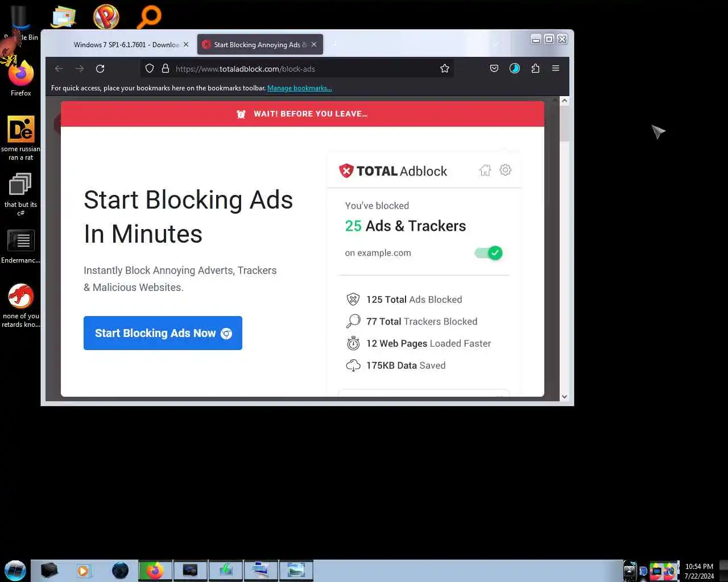The image size is (728, 582).
Task: Open the Firefox hamburger application menu
Action: (x=556, y=69)
